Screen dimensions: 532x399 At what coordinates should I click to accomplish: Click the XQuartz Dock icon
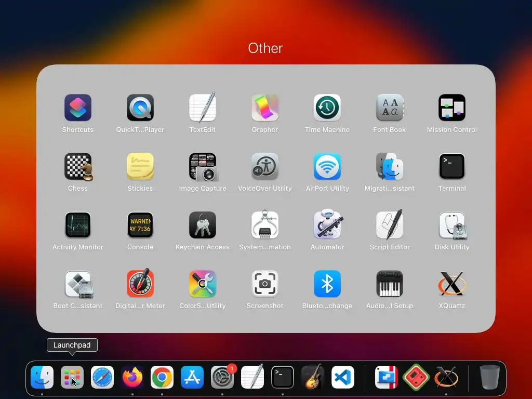tap(446, 377)
